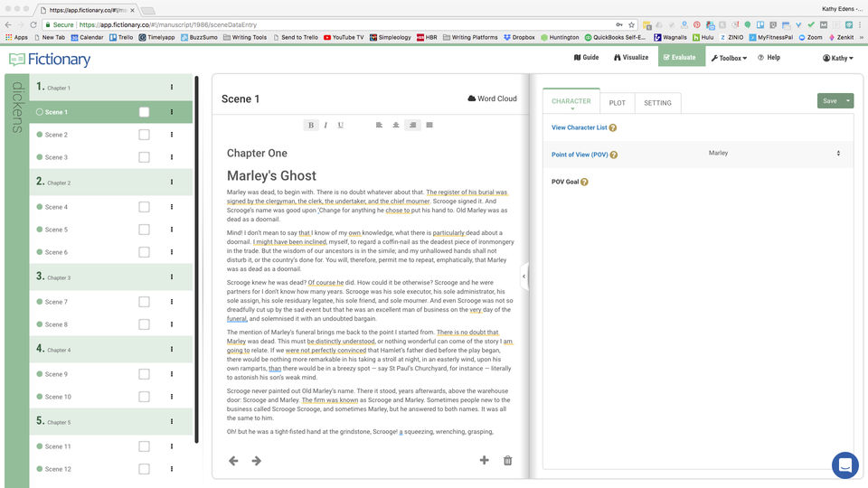Tick the Scene 5 checkbox

click(x=144, y=230)
